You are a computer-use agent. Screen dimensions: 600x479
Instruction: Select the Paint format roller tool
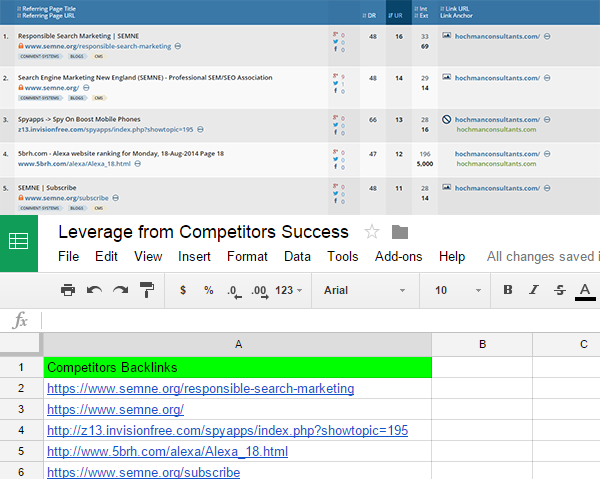tap(147, 290)
